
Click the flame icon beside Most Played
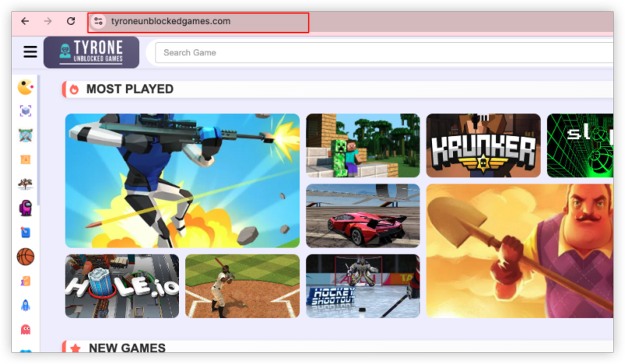pos(74,89)
